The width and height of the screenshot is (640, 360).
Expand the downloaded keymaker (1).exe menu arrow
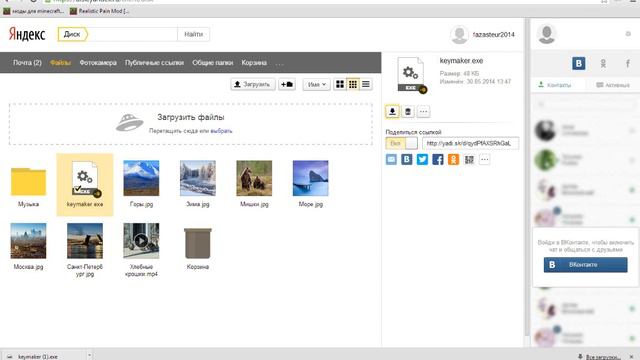(89, 356)
